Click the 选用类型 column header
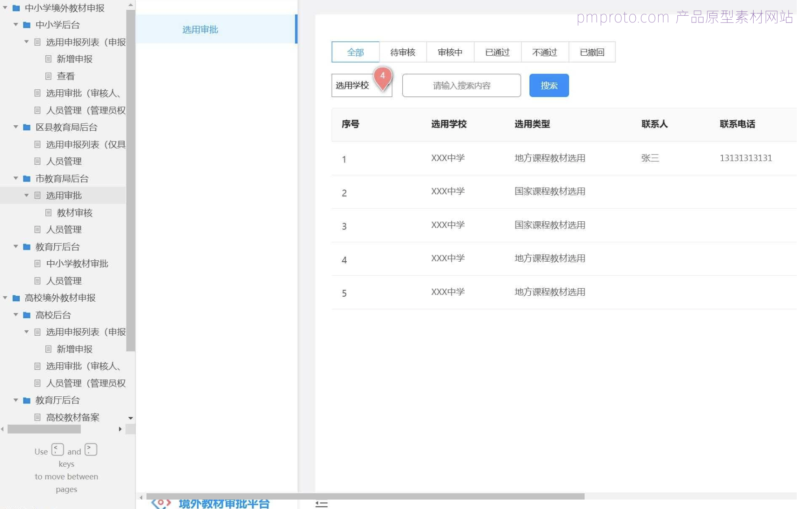This screenshot has width=812, height=509. point(532,124)
